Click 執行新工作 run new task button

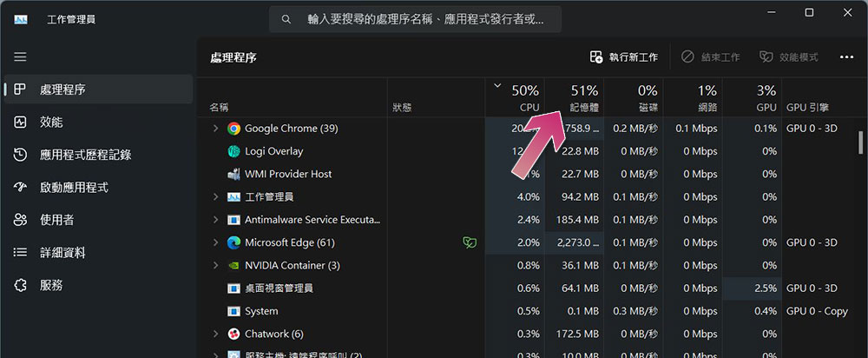(x=624, y=57)
